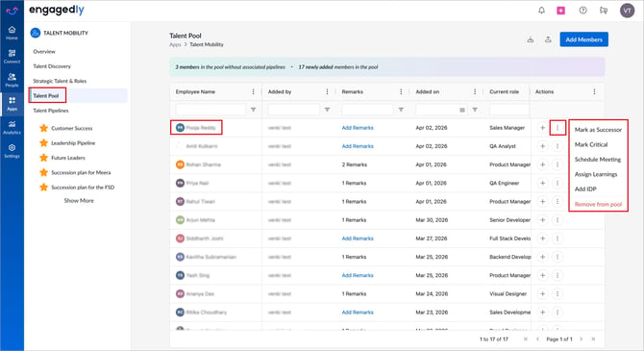This screenshot has height=351, width=644.
Task: Click the plus icon in the QA Analyst row
Action: [542, 146]
